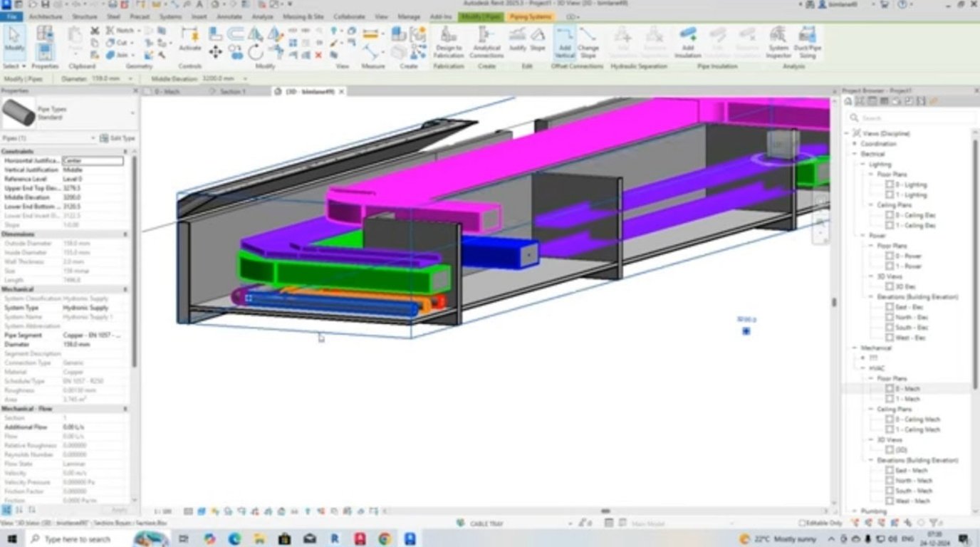Select the Change Slope option
The height and width of the screenshot is (547, 980).
coord(588,42)
